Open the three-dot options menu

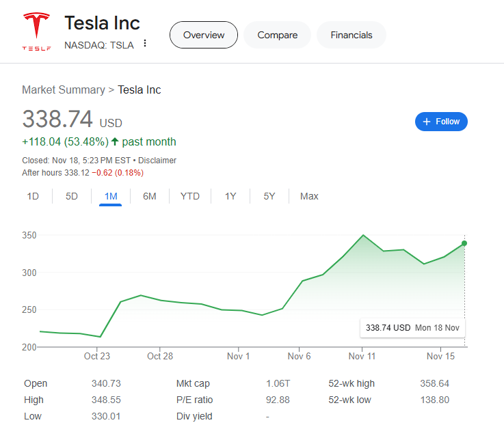pyautogui.click(x=145, y=44)
